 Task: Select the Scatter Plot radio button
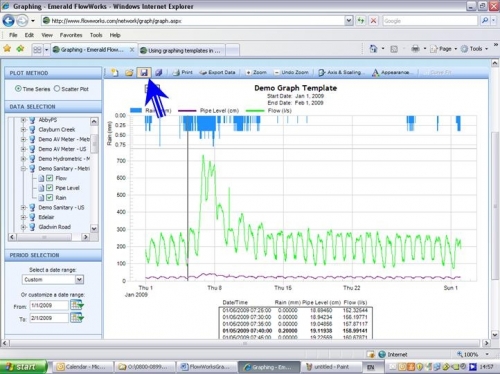pyautogui.click(x=57, y=89)
